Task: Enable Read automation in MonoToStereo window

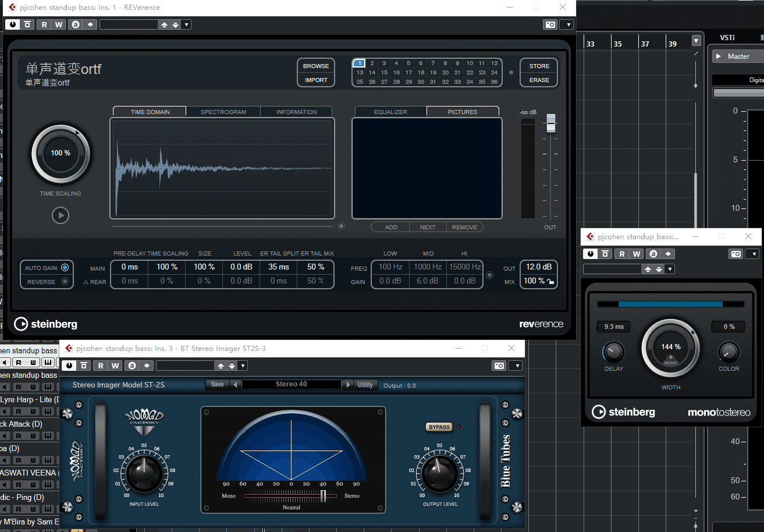Action: [x=623, y=254]
